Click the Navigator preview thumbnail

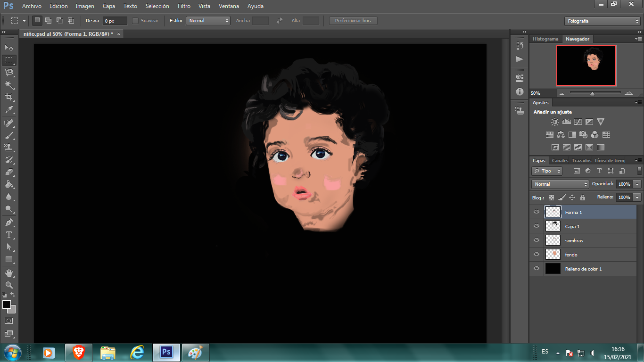pos(586,66)
